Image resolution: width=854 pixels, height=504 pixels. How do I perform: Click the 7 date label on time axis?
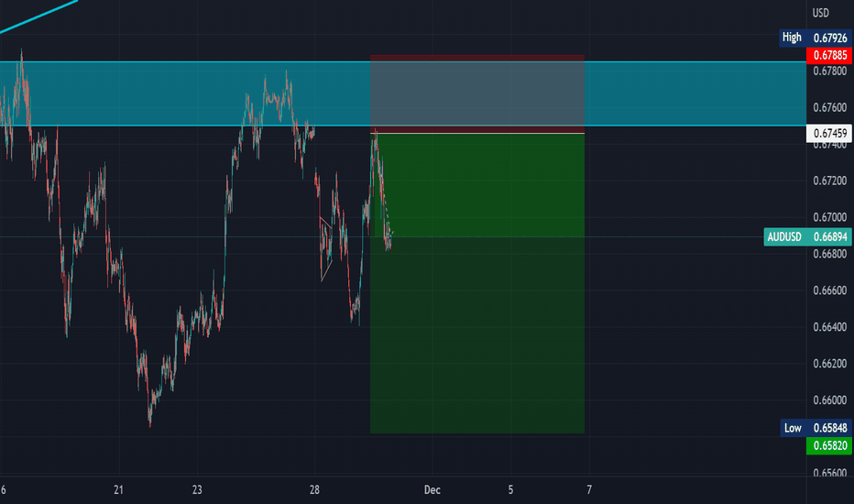pos(589,490)
